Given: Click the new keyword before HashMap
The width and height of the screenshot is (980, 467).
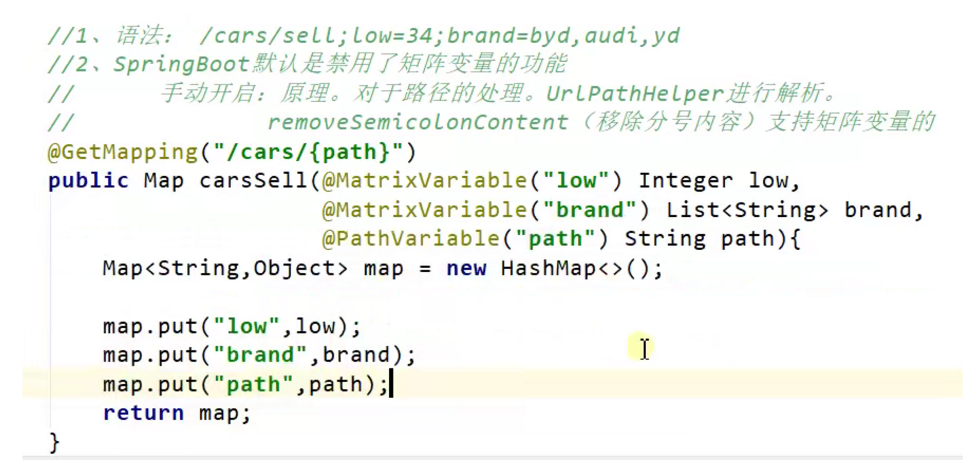Looking at the screenshot, I should [x=465, y=268].
